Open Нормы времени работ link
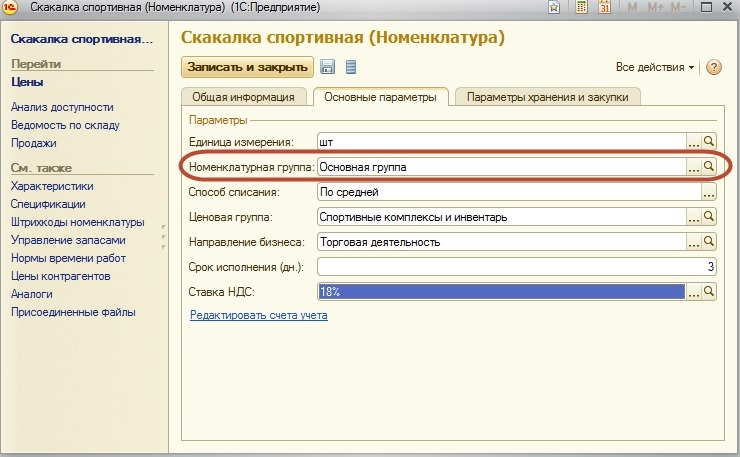 (68, 258)
